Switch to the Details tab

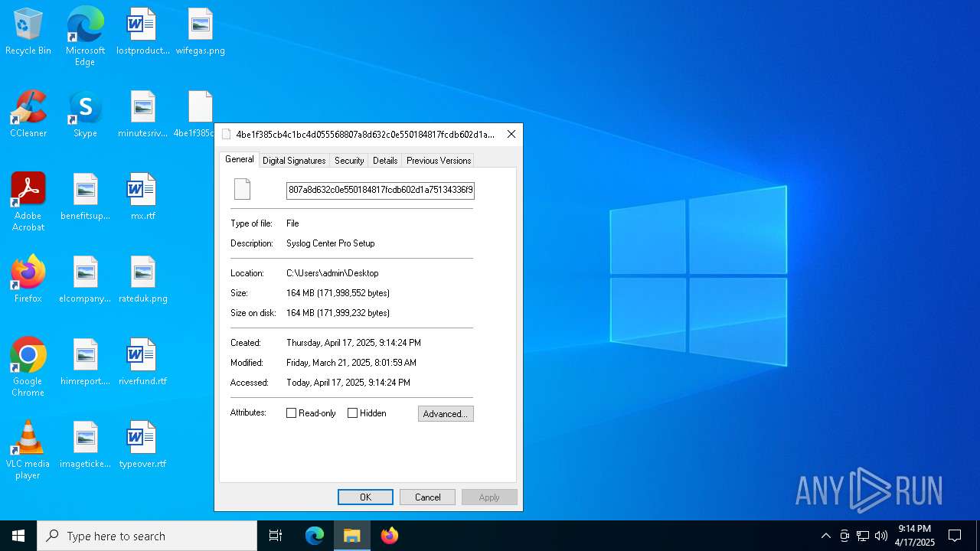385,161
